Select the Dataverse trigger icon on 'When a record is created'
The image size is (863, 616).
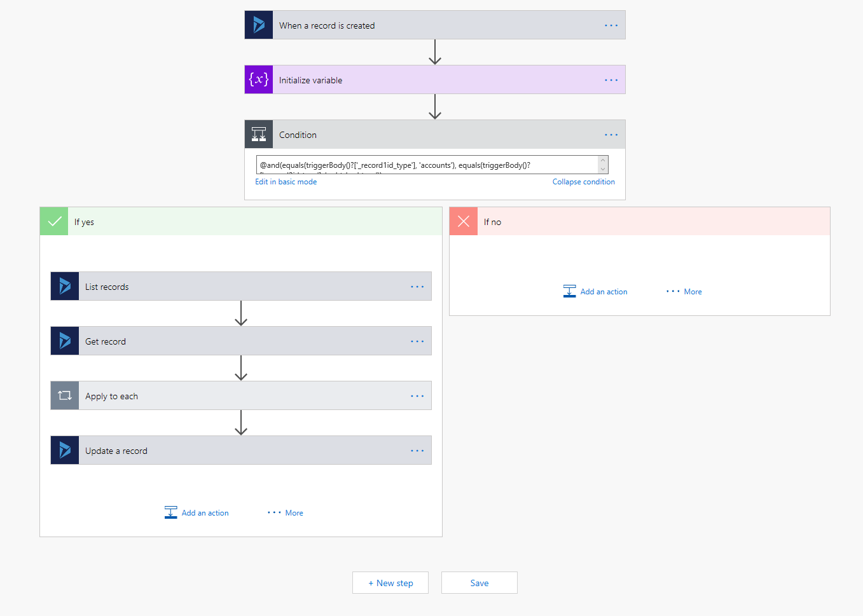coord(258,24)
